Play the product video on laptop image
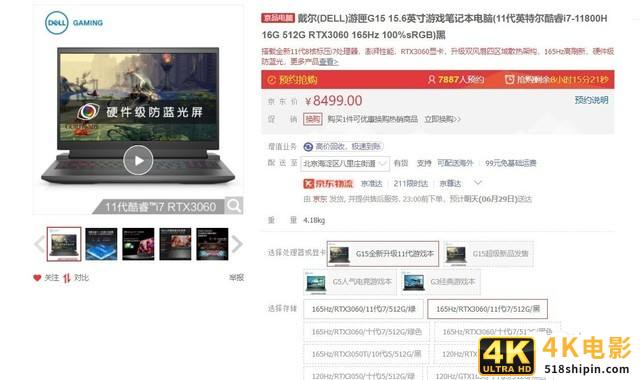The height and width of the screenshot is (380, 640). pos(138,160)
